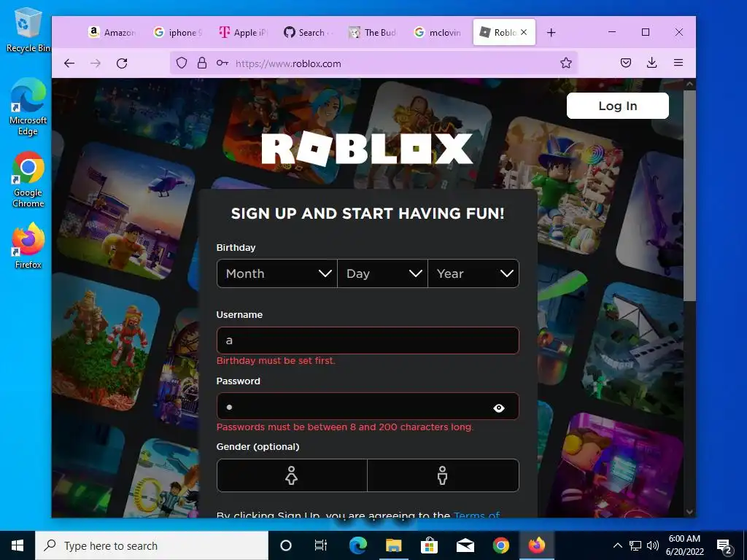Click the taskbar search box

point(152,545)
